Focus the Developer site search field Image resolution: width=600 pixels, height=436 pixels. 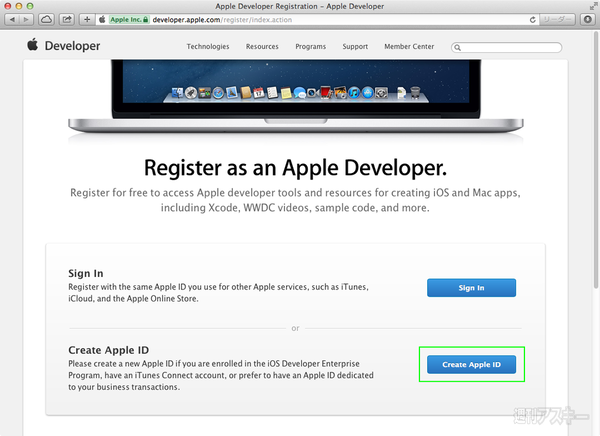(x=507, y=47)
